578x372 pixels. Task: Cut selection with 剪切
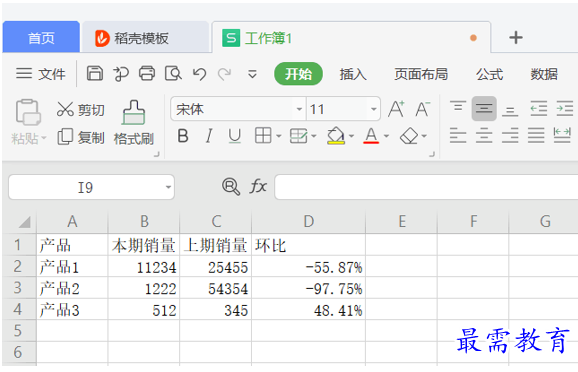click(x=81, y=109)
